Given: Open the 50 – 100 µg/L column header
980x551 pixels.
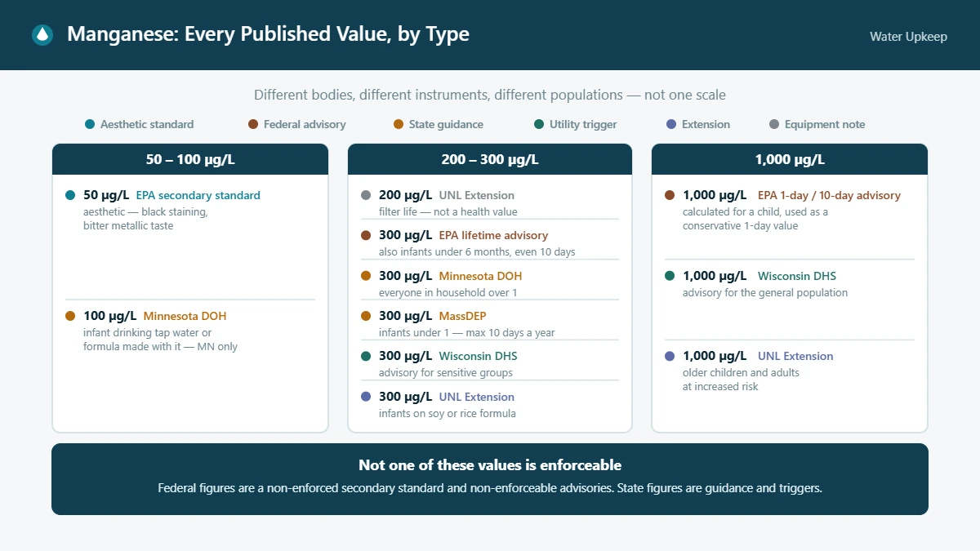Looking at the screenshot, I should point(190,160).
